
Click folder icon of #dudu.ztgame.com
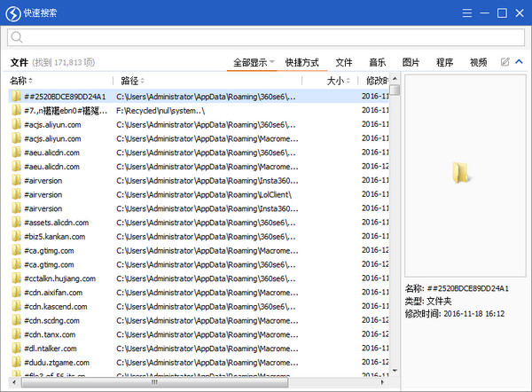16,362
